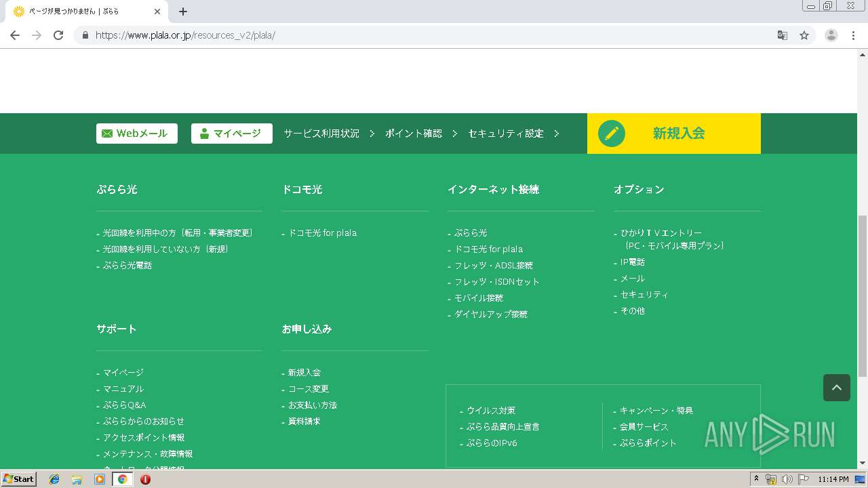Click the モバイル接続 link
The height and width of the screenshot is (488, 868).
tap(479, 298)
